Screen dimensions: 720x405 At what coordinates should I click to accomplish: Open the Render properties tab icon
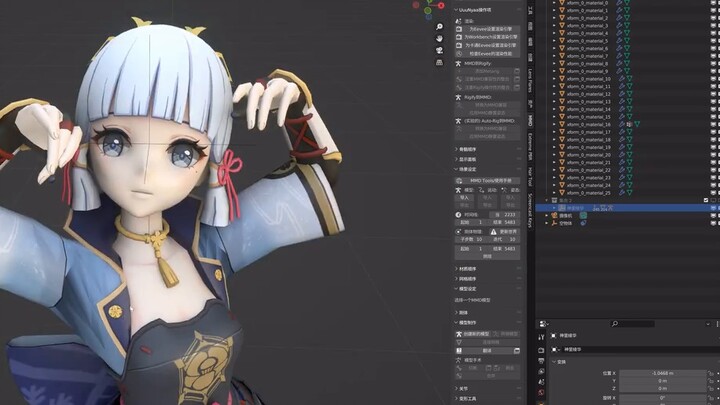(x=541, y=350)
